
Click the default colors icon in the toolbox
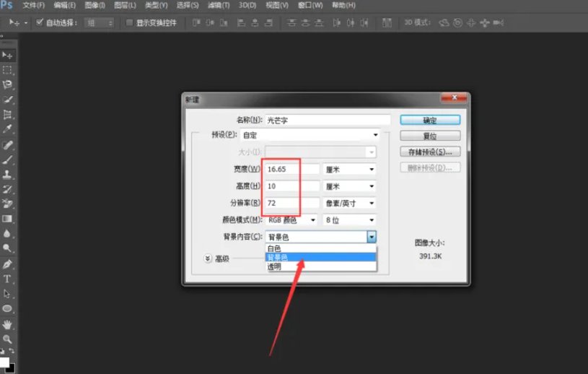(2, 352)
